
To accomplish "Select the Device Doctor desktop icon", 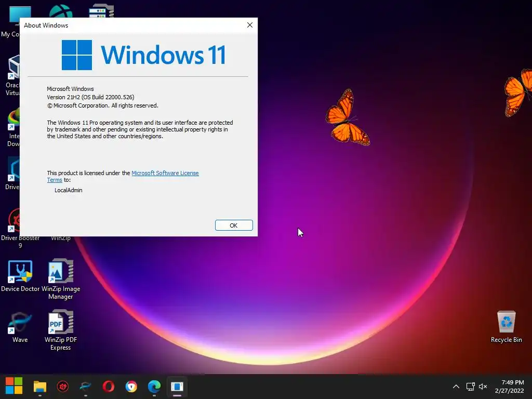I will 20,276.
